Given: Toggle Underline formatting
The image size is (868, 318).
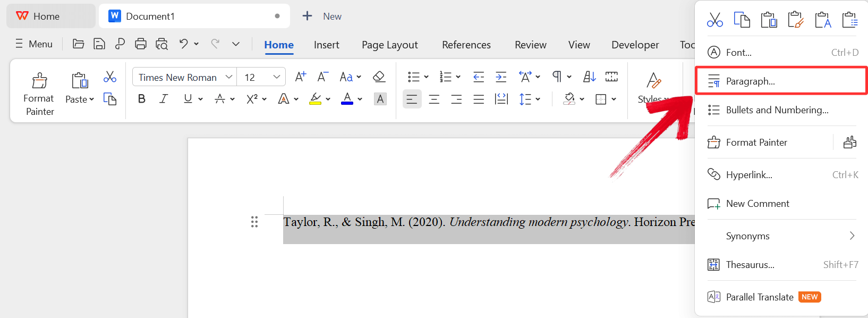Looking at the screenshot, I should [x=188, y=99].
